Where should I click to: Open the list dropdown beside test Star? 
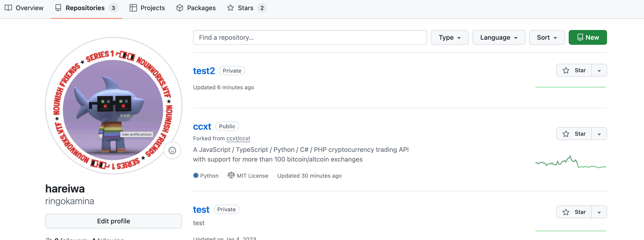tap(599, 212)
